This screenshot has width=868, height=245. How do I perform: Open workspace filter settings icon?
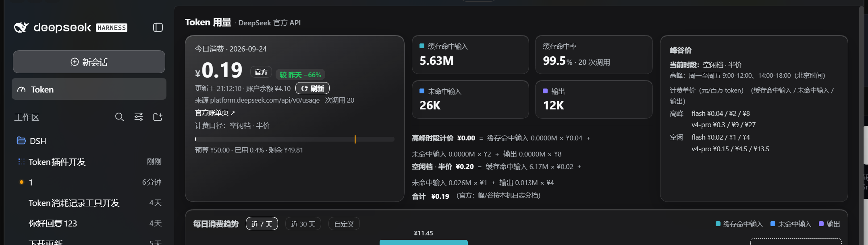click(x=139, y=117)
